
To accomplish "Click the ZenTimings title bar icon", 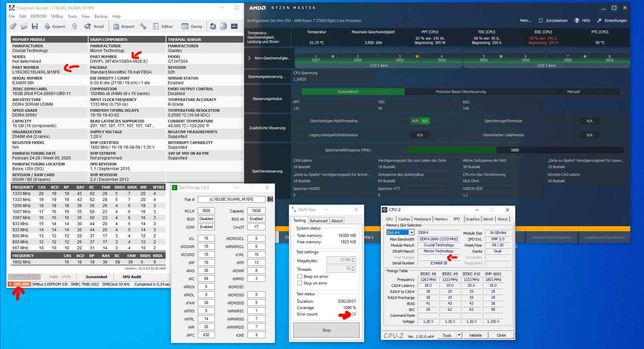I will (x=175, y=188).
